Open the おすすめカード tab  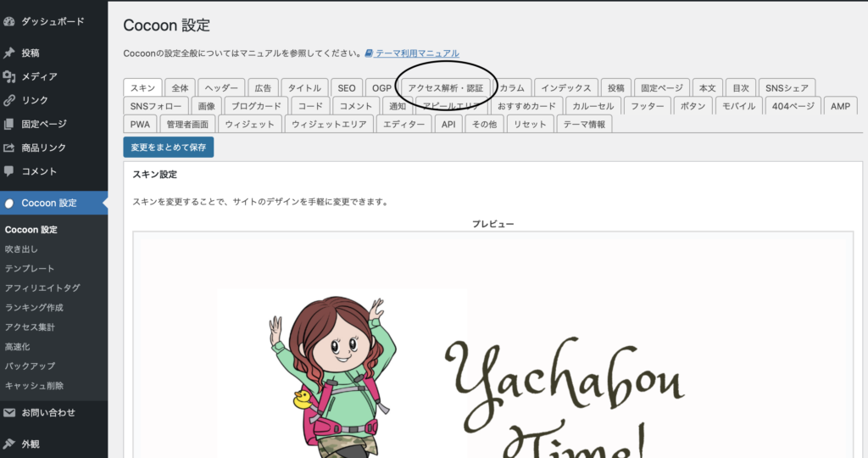pyautogui.click(x=526, y=106)
